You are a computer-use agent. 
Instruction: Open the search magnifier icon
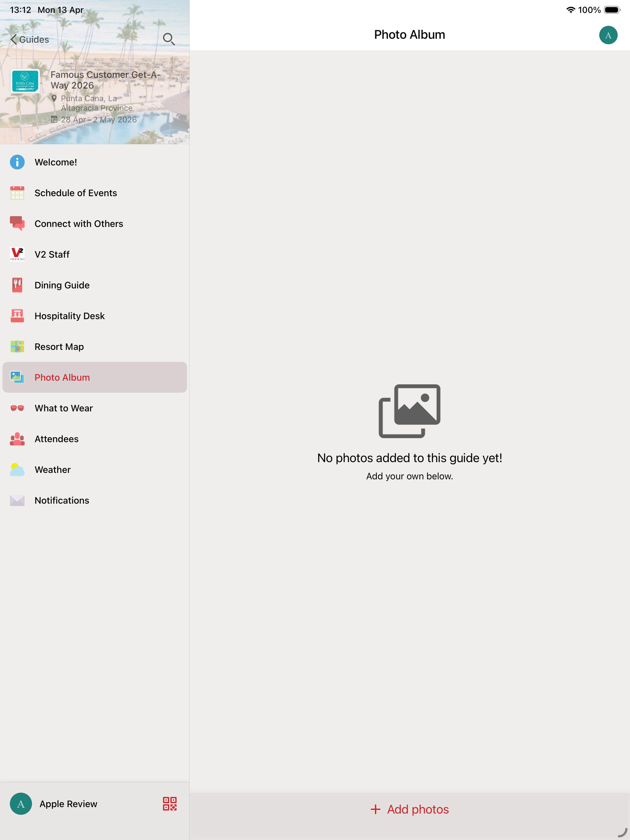click(169, 39)
